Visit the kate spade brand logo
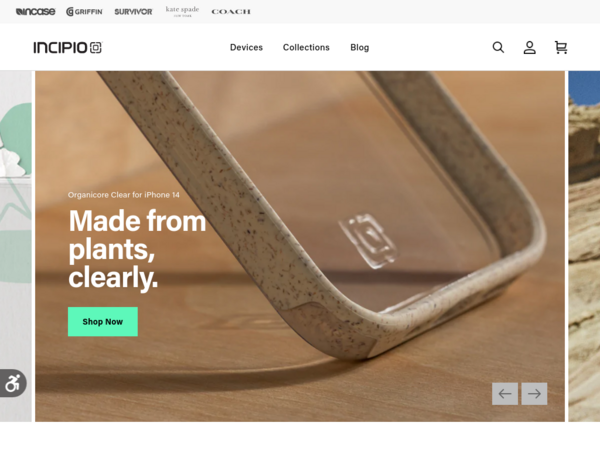The image size is (600, 450). (x=182, y=11)
